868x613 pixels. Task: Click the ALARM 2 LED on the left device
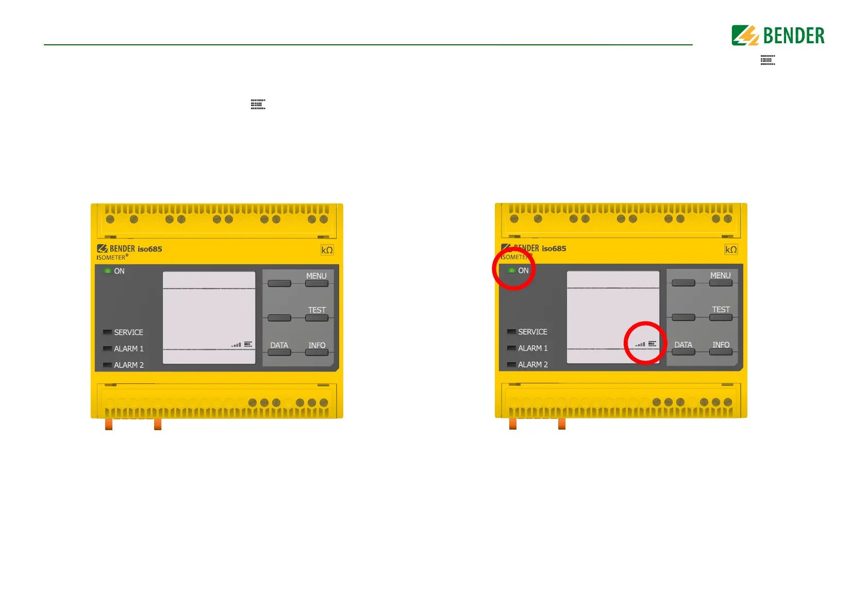pos(107,365)
